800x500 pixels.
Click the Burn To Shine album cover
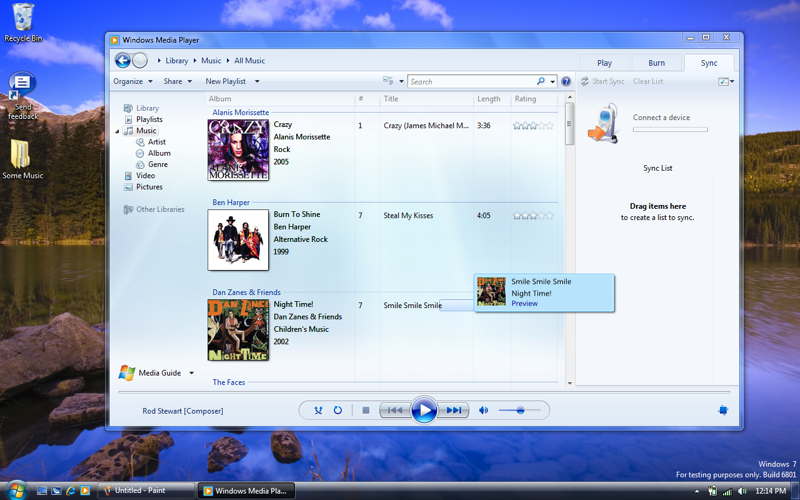pyautogui.click(x=238, y=240)
